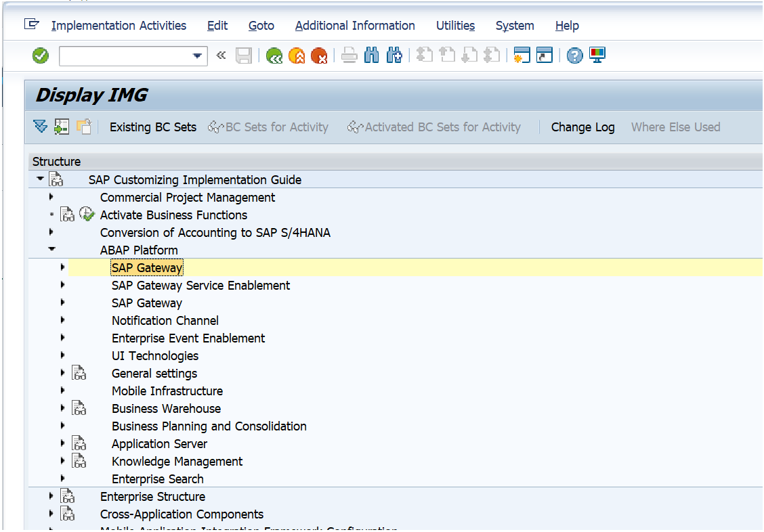Open documentation icon for Enterprise Structure

(67, 496)
